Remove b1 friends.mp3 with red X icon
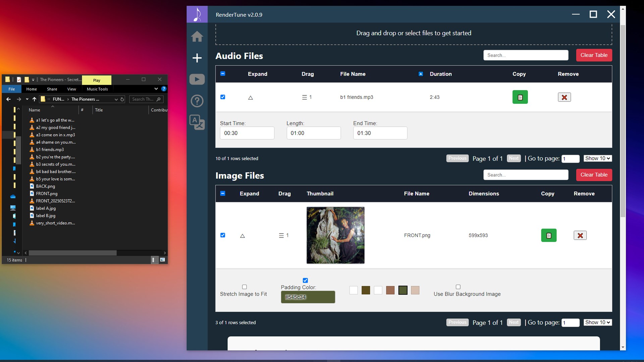This screenshot has width=644, height=362. click(564, 97)
